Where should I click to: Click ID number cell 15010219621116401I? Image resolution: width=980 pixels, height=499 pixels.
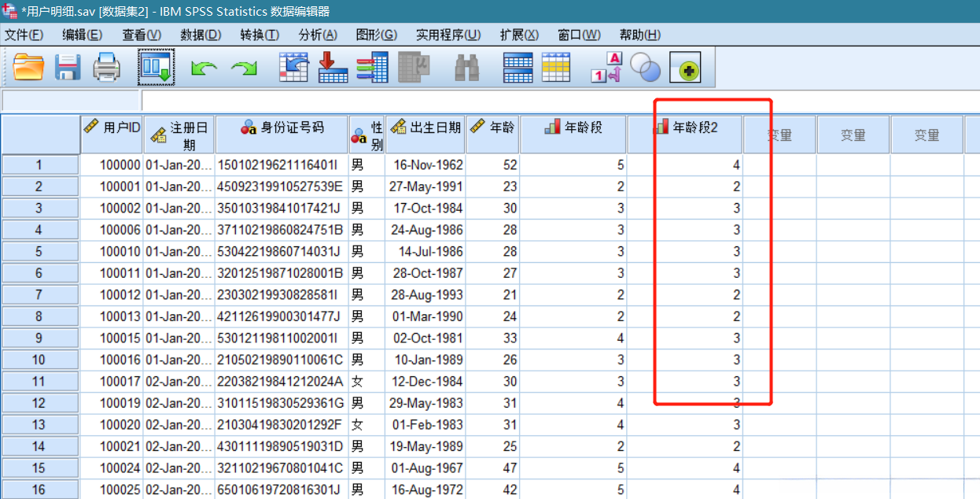[x=282, y=165]
